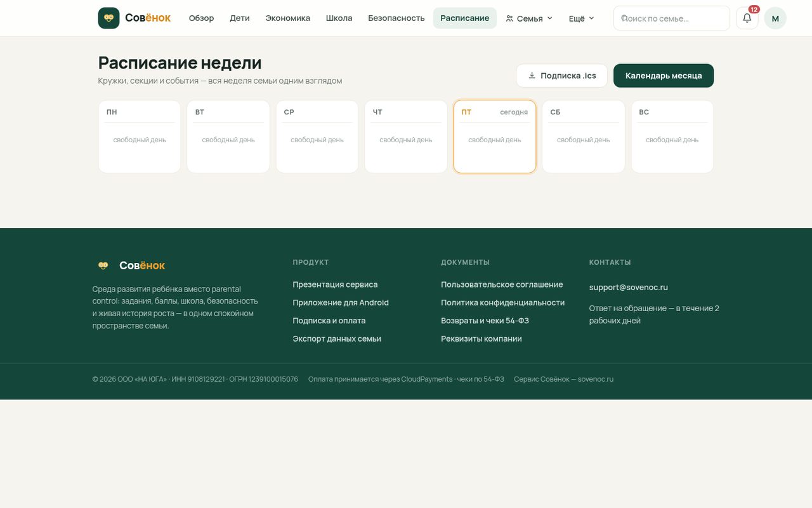Go to the Обзор tab
The height and width of the screenshot is (508, 812).
tap(201, 18)
